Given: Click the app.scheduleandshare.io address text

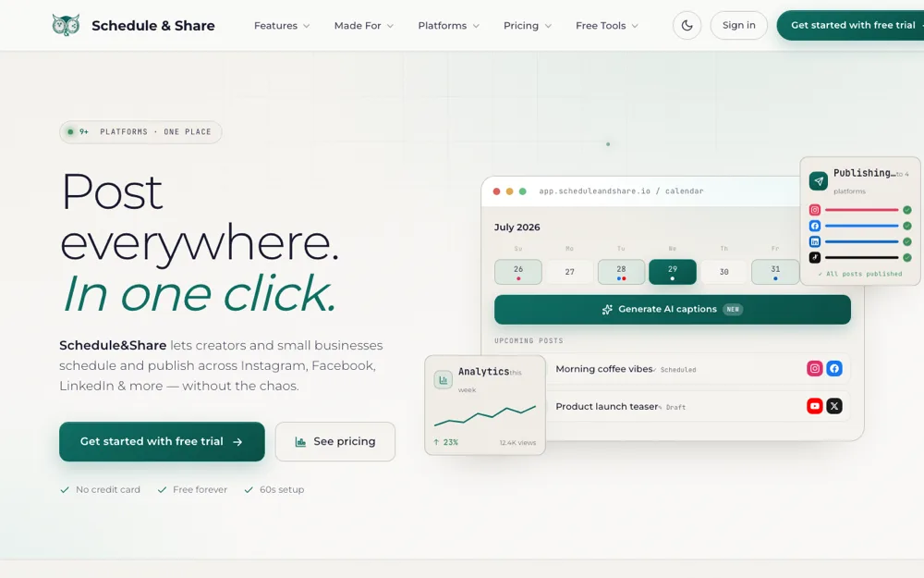Looking at the screenshot, I should (621, 191).
